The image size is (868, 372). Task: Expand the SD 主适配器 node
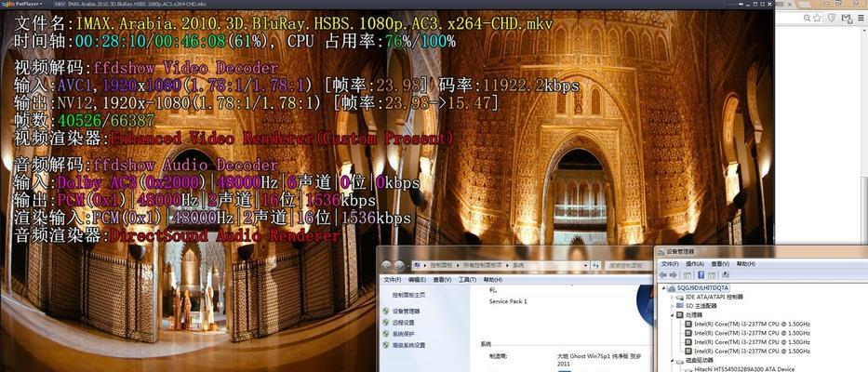(x=673, y=306)
